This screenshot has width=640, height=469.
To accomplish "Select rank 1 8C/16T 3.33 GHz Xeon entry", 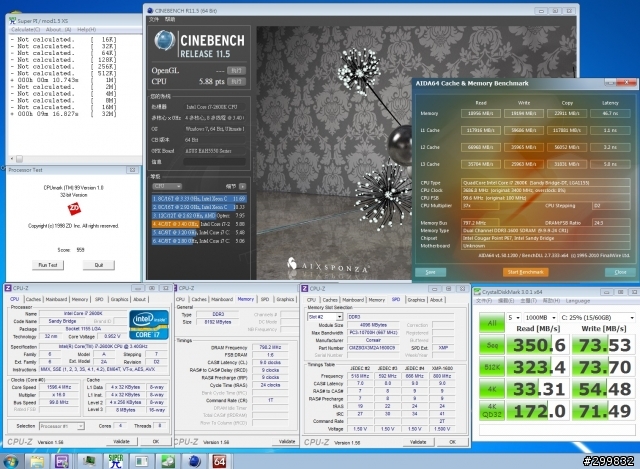I will pyautogui.click(x=199, y=198).
